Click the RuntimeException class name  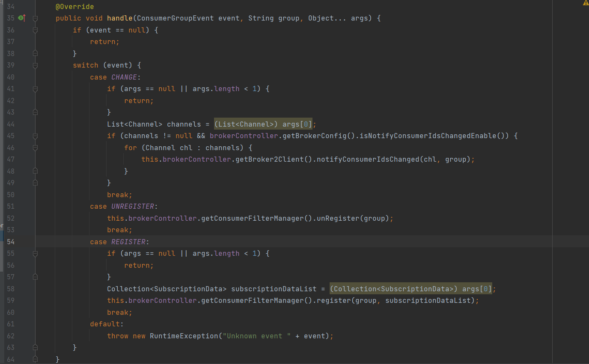pos(183,336)
